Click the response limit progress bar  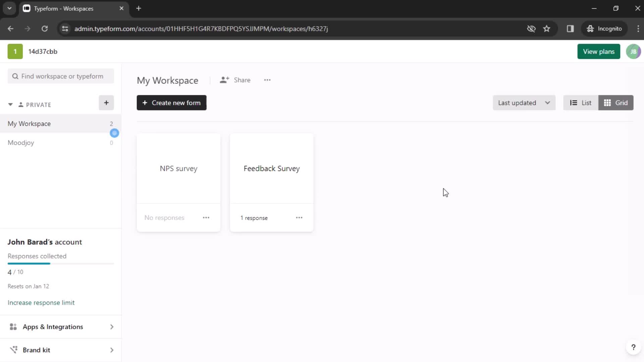point(61,263)
